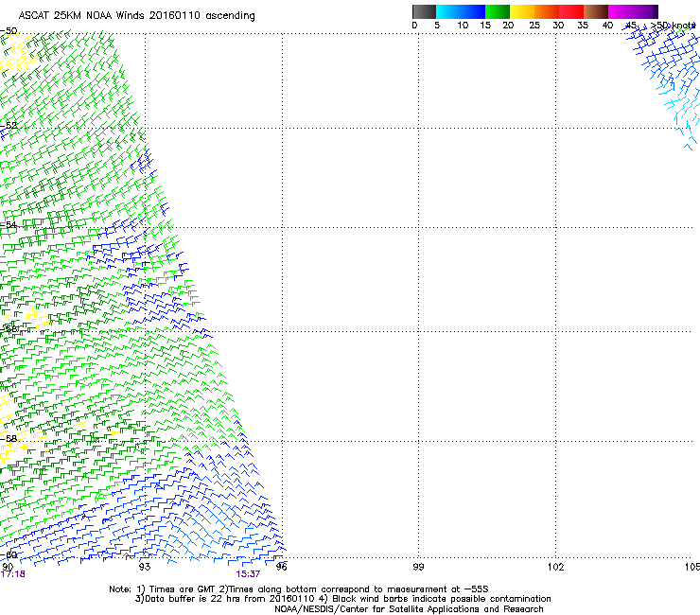Image resolution: width=700 pixels, height=615 pixels.
Task: Click the '30' label under the color scale
Action: pyautogui.click(x=558, y=26)
